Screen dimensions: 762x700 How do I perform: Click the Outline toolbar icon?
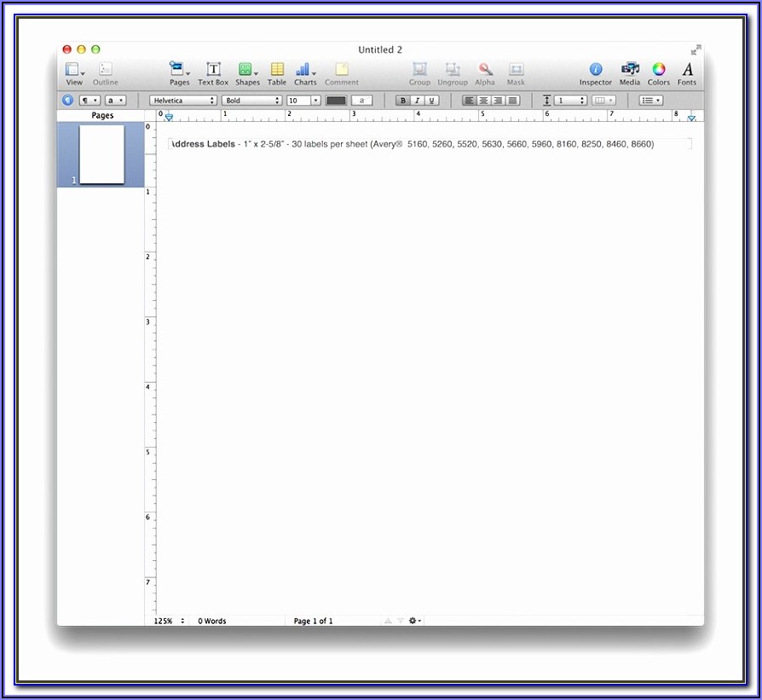pyautogui.click(x=106, y=74)
